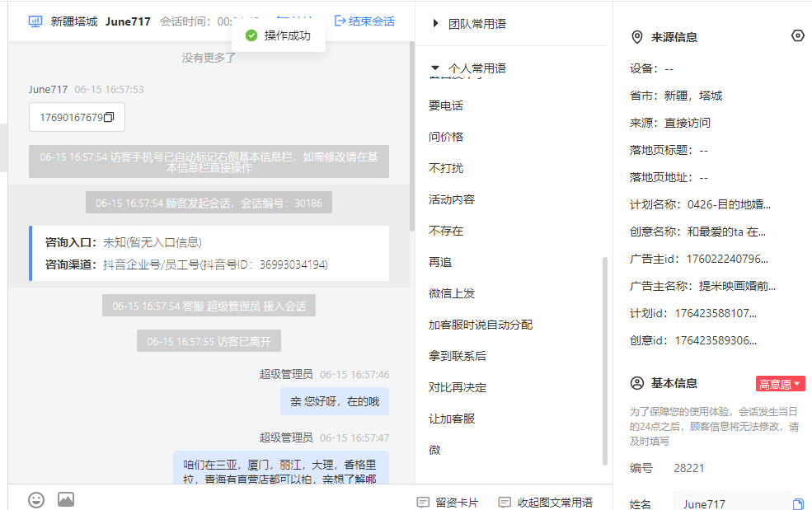
Task: Open the 高意愿 intent dropdown
Action: 781,384
